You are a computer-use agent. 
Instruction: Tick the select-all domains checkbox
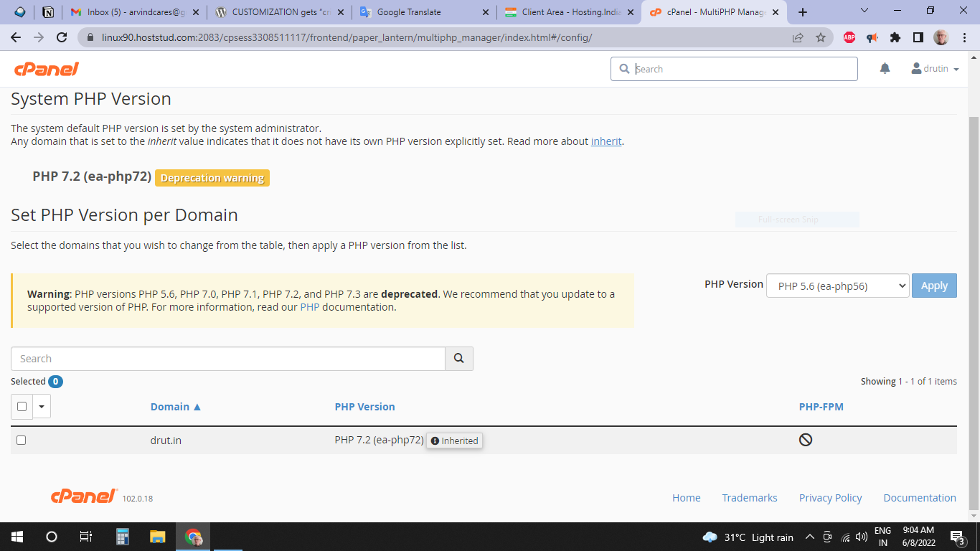click(x=22, y=407)
